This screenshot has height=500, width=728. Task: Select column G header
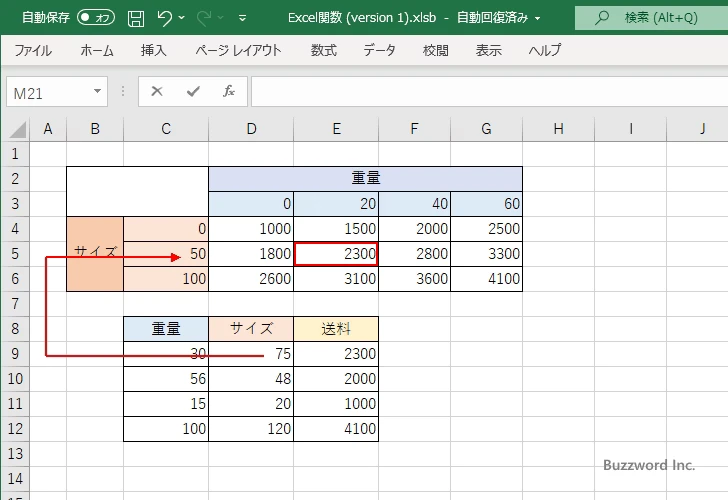(x=487, y=129)
